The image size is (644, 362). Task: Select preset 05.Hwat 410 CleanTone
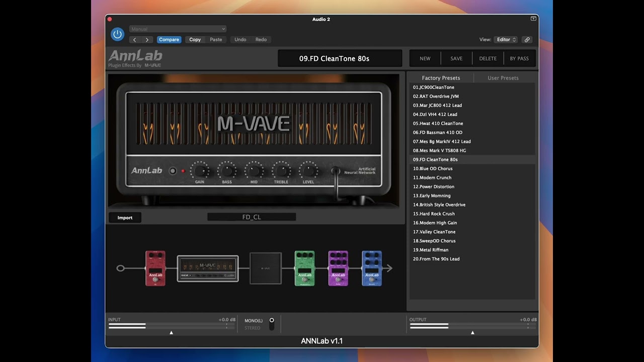coord(472,124)
